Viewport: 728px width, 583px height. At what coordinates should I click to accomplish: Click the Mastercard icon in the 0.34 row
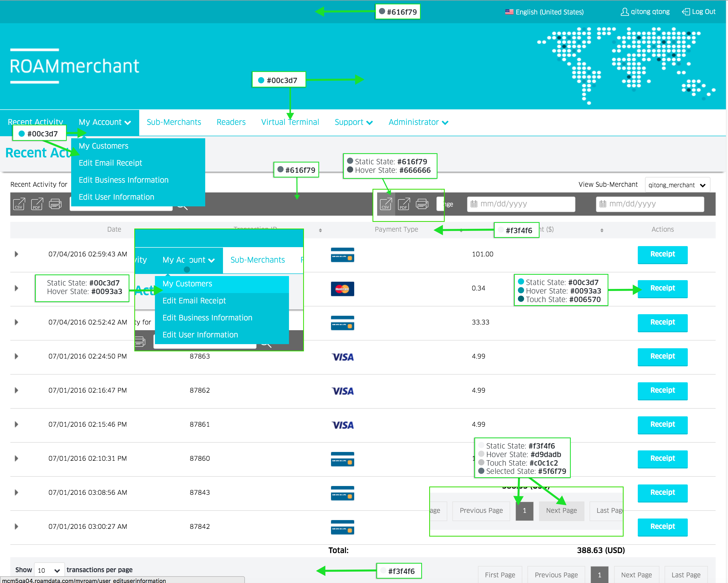tap(342, 289)
